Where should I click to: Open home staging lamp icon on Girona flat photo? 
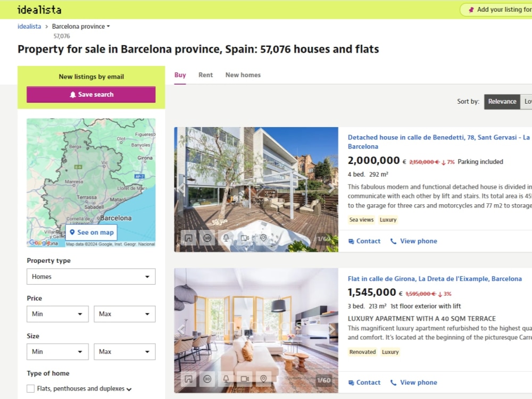tap(226, 379)
